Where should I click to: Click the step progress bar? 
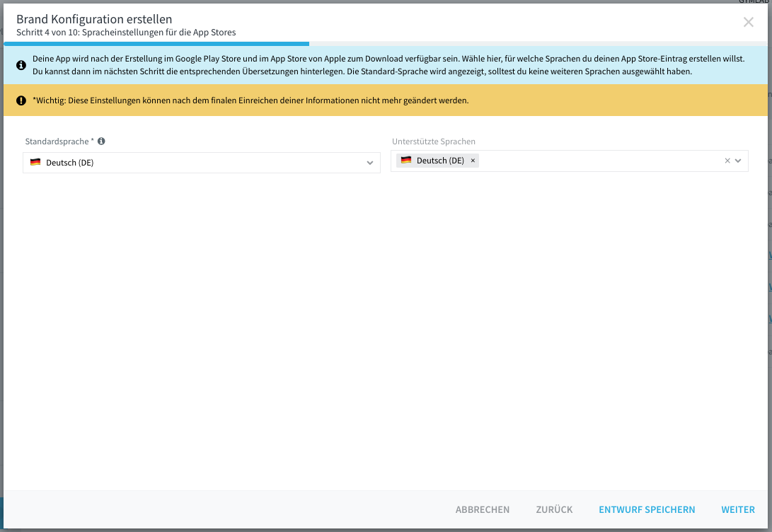(x=386, y=44)
